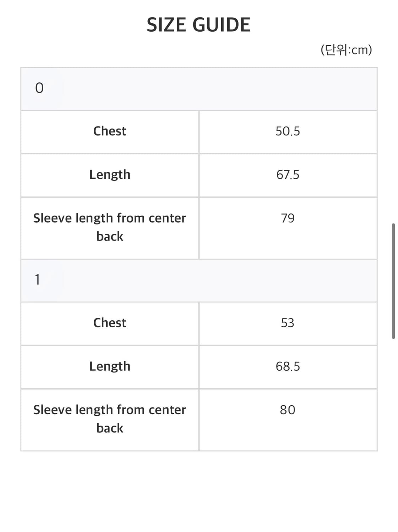The image size is (398, 532).
Task: Click the 단위:cm unit label
Action: tap(346, 50)
